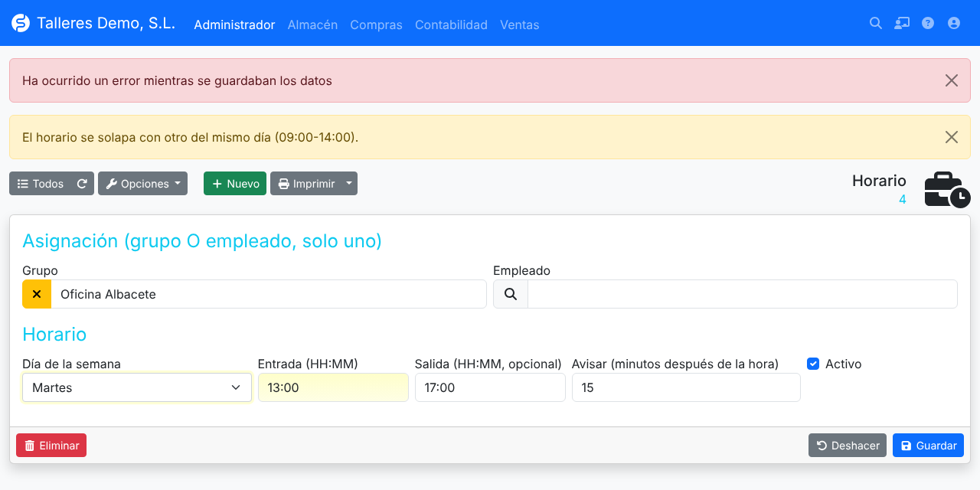Save the schedule with Guardar

pos(928,446)
